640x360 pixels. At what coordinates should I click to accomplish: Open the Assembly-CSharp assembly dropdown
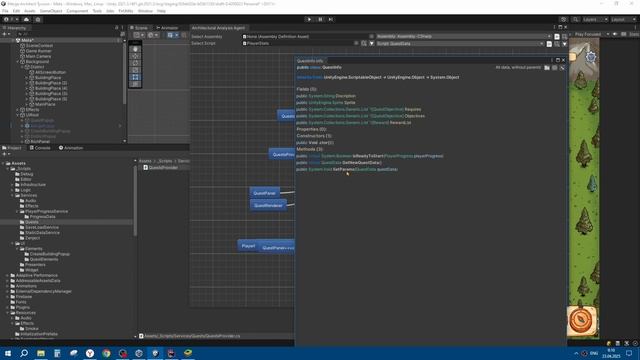pyautogui.click(x=463, y=36)
